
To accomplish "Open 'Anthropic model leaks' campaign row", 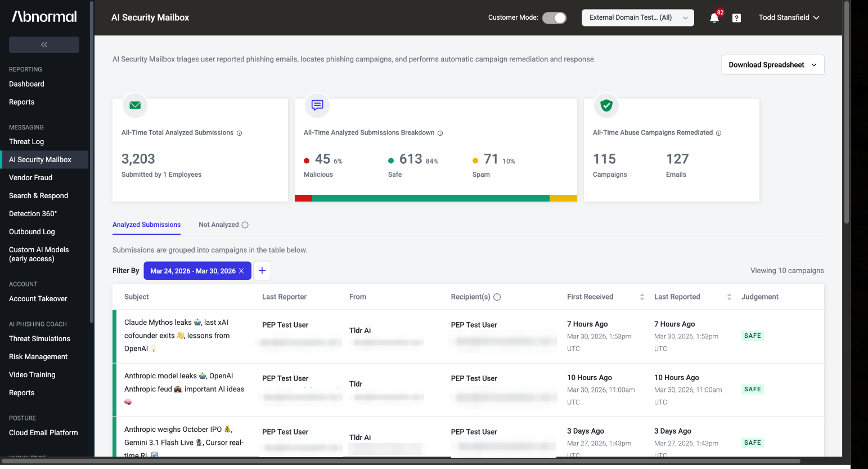I will [x=469, y=390].
